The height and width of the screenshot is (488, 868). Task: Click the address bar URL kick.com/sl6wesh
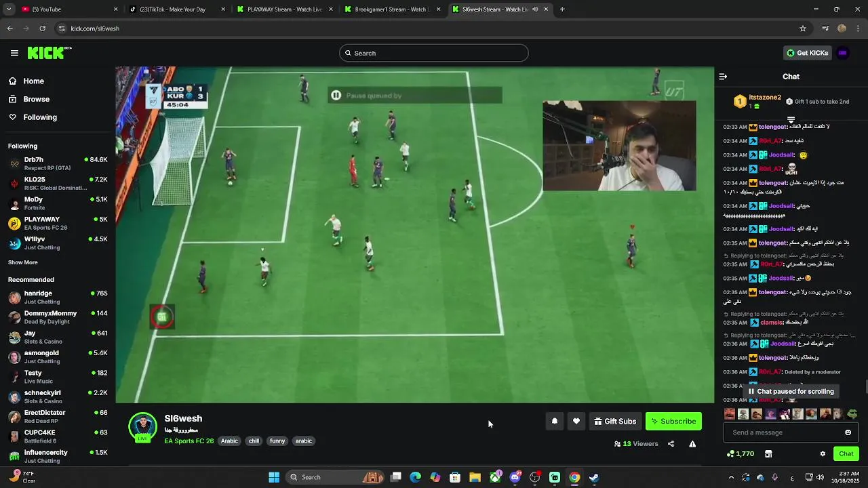point(95,28)
